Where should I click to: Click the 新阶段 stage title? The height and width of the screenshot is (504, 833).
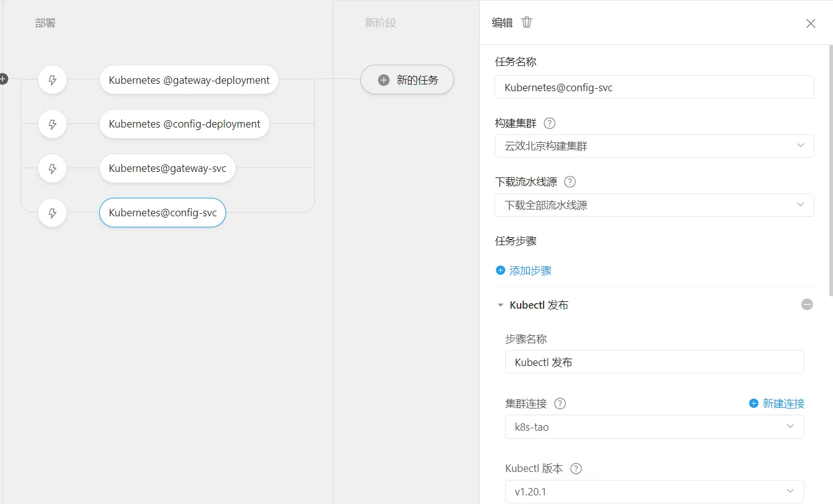380,23
